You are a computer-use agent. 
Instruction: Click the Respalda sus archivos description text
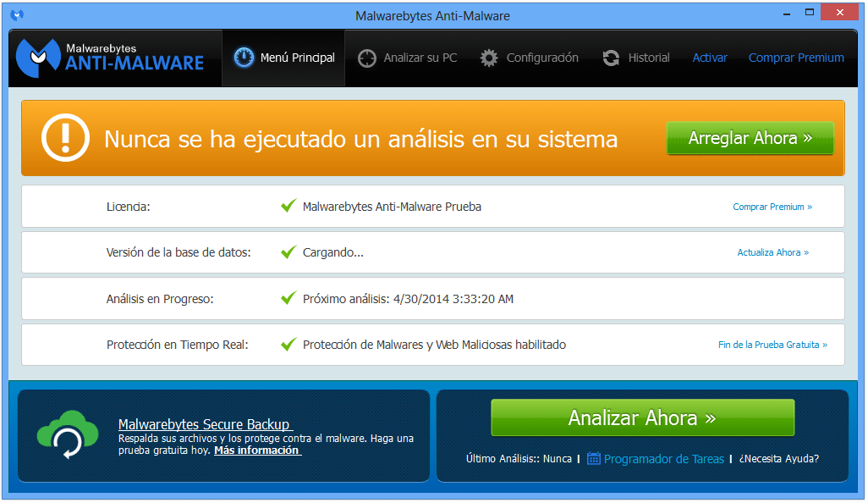click(x=266, y=445)
